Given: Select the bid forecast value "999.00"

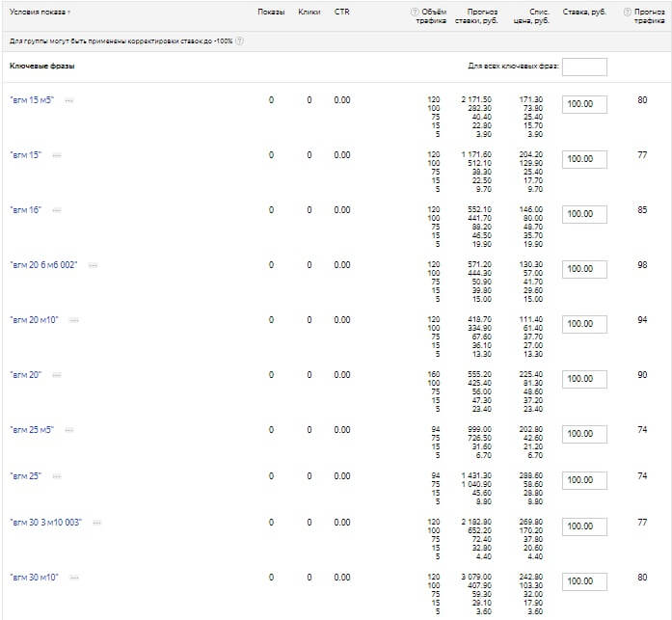Looking at the screenshot, I should pos(479,429).
